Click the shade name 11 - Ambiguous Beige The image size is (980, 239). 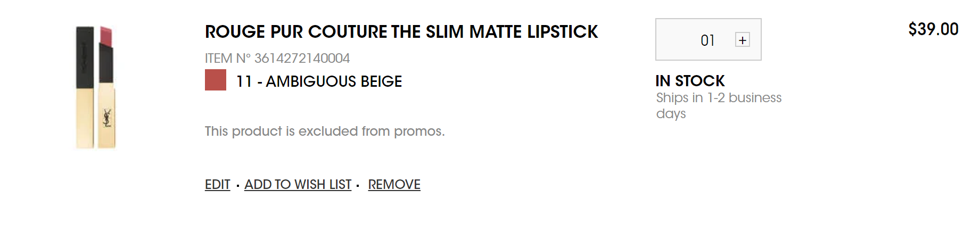pos(319,81)
